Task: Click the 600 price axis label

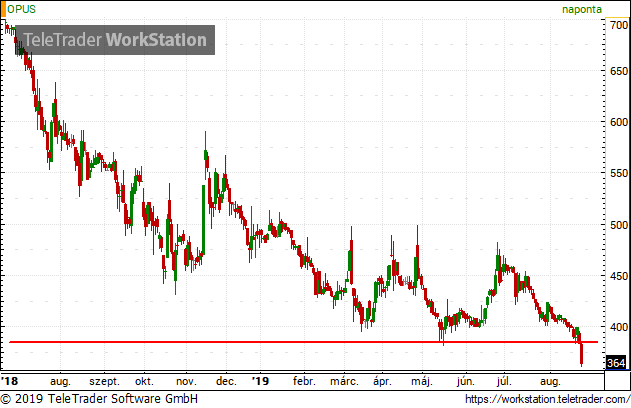Action: pos(619,122)
